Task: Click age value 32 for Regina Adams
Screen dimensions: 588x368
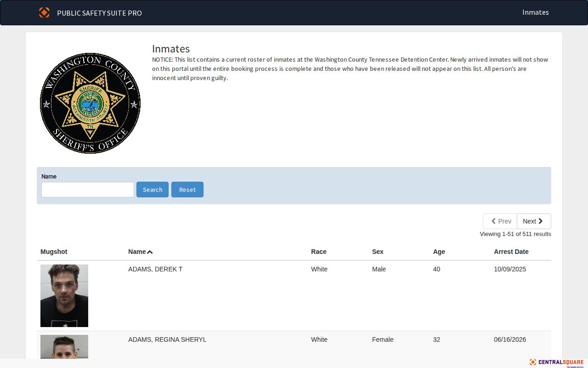Action: tap(437, 339)
